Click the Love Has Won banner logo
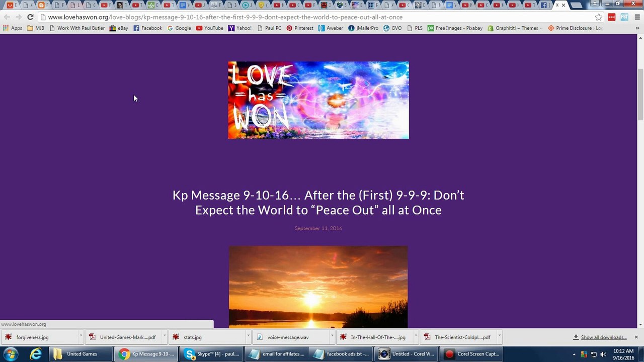 (318, 100)
